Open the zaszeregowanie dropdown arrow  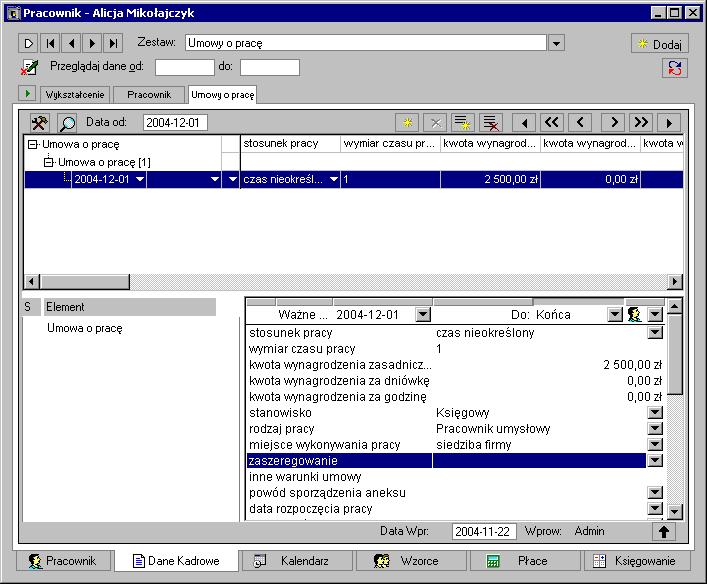(x=655, y=460)
